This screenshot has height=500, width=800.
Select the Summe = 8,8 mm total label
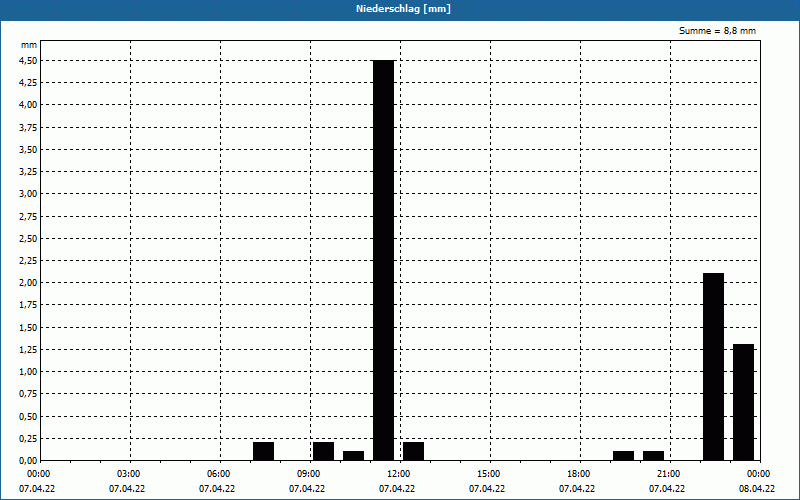pos(717,31)
